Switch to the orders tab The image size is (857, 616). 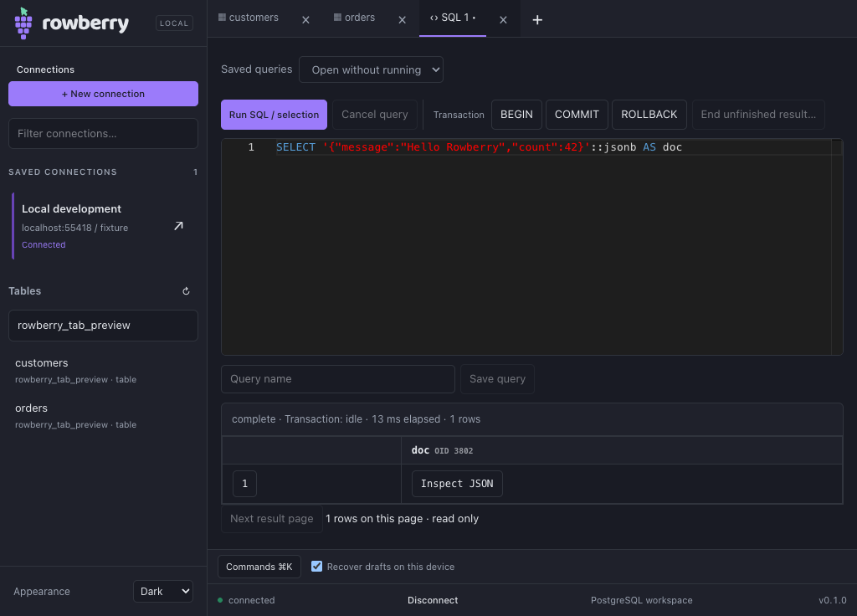click(354, 18)
